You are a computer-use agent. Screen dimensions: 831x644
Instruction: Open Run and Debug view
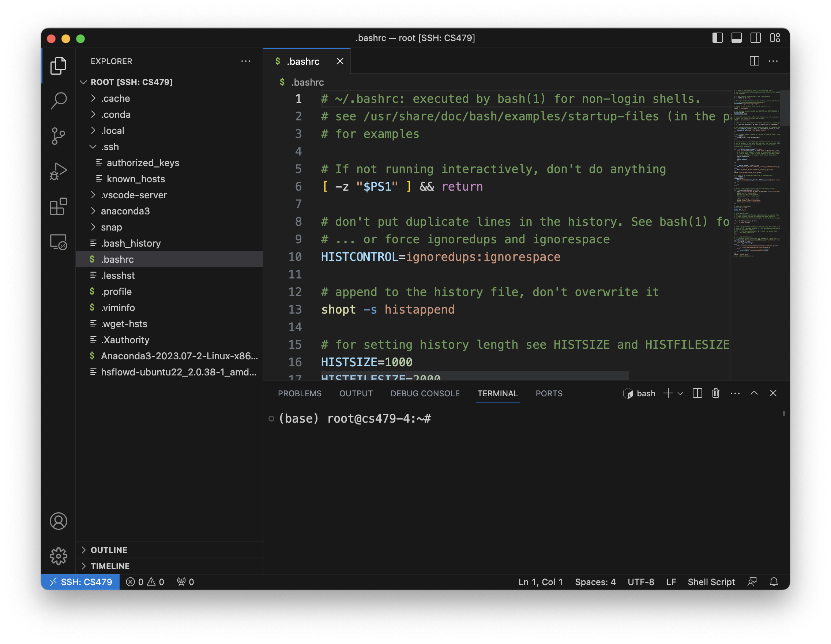[x=58, y=171]
